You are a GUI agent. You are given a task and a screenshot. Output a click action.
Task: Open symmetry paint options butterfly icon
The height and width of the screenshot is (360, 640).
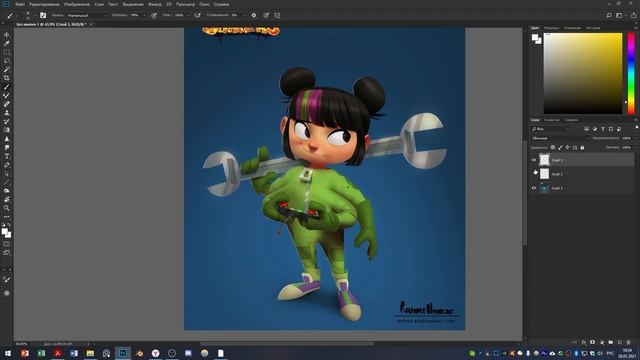pos(277,15)
